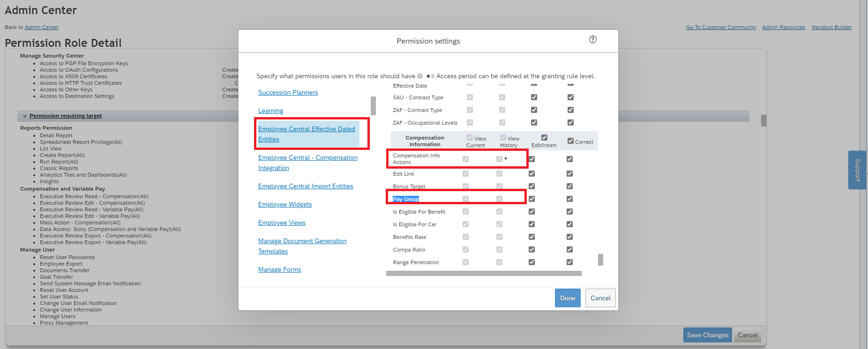
Task: Toggle Edit/Insert checkbox for Edit Link
Action: tap(531, 173)
